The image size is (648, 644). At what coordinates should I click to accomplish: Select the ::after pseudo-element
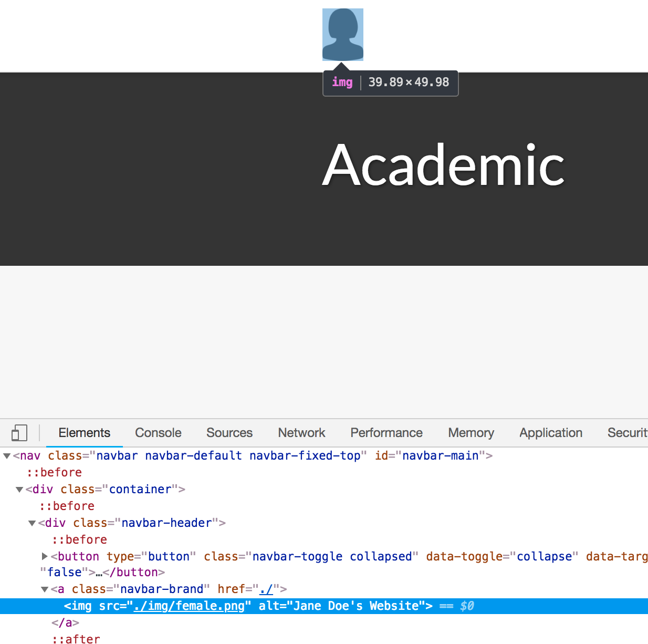[x=76, y=639]
